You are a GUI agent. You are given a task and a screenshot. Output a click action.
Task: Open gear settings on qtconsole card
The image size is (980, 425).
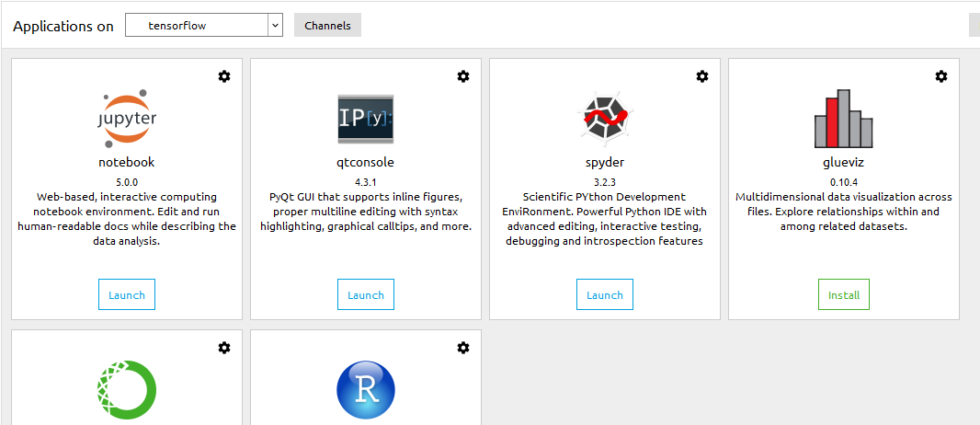[463, 76]
